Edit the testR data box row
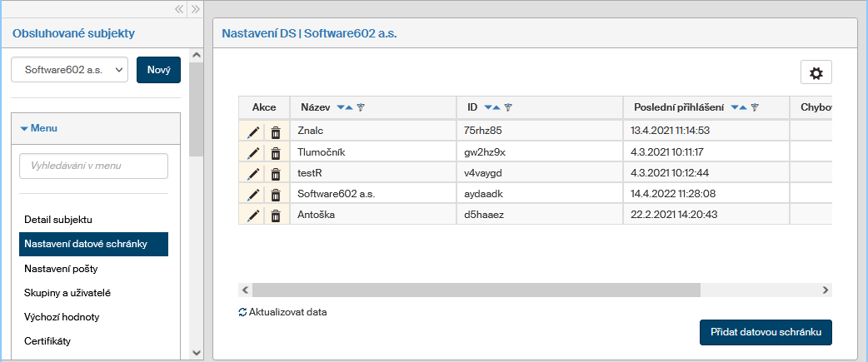The width and height of the screenshot is (868, 362). pos(253,174)
